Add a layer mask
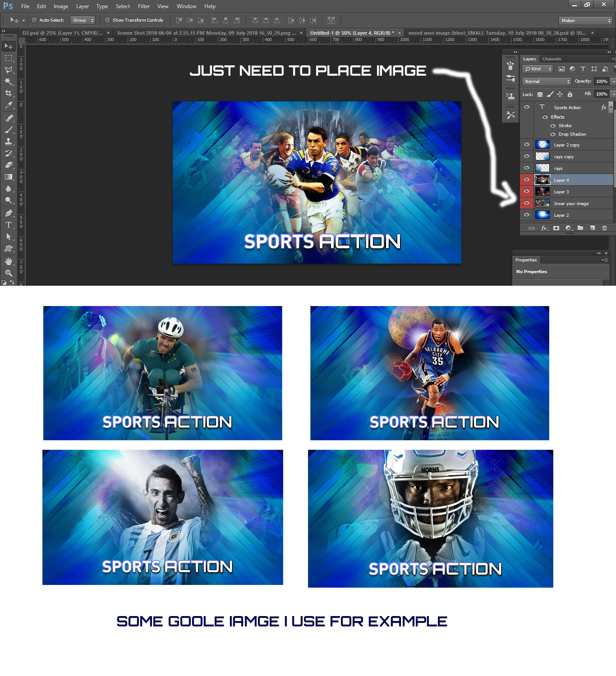The width and height of the screenshot is (616, 676). click(556, 228)
